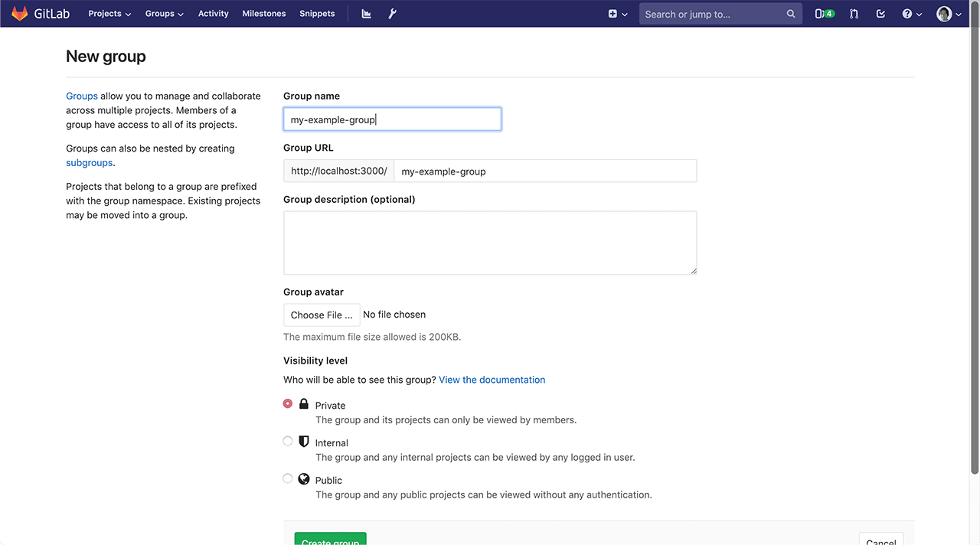Go to the Snippets page
The height and width of the screenshot is (545, 980).
point(317,13)
